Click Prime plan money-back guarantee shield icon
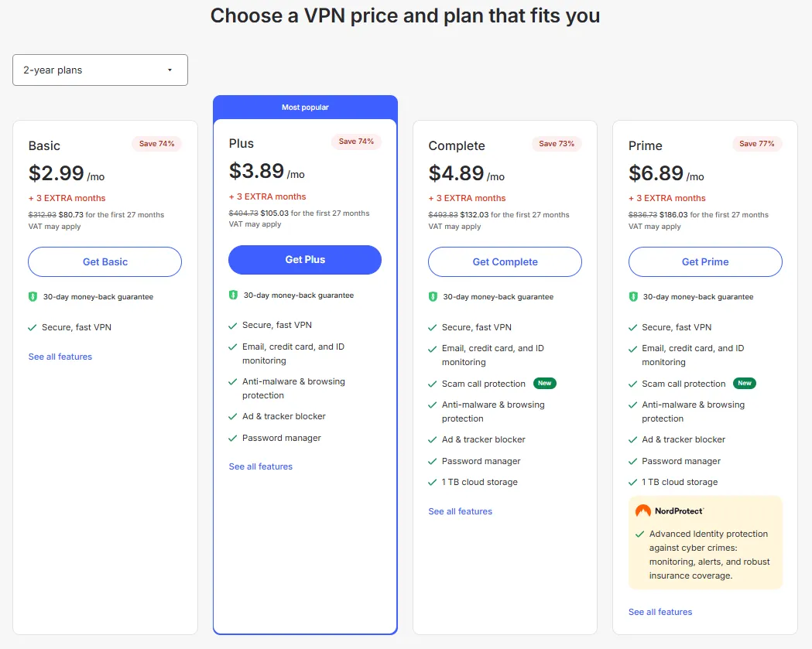The image size is (812, 649). [x=633, y=297]
